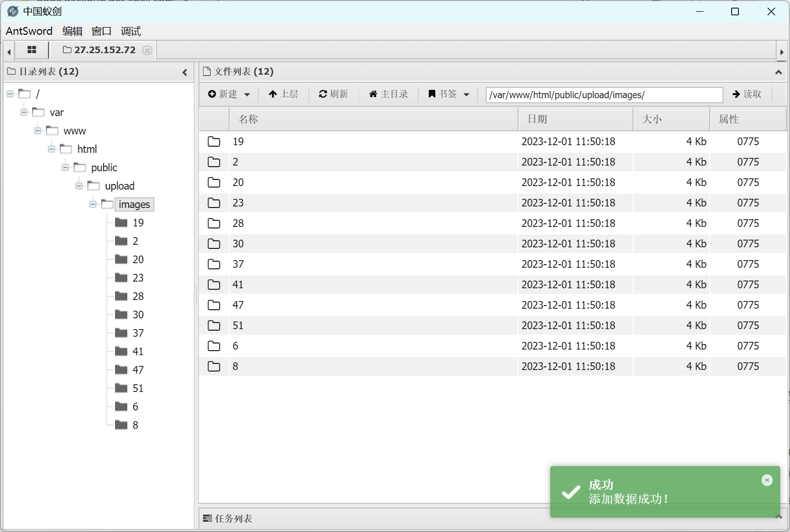Click the refresh (刷新) toolbar button

pos(333,94)
